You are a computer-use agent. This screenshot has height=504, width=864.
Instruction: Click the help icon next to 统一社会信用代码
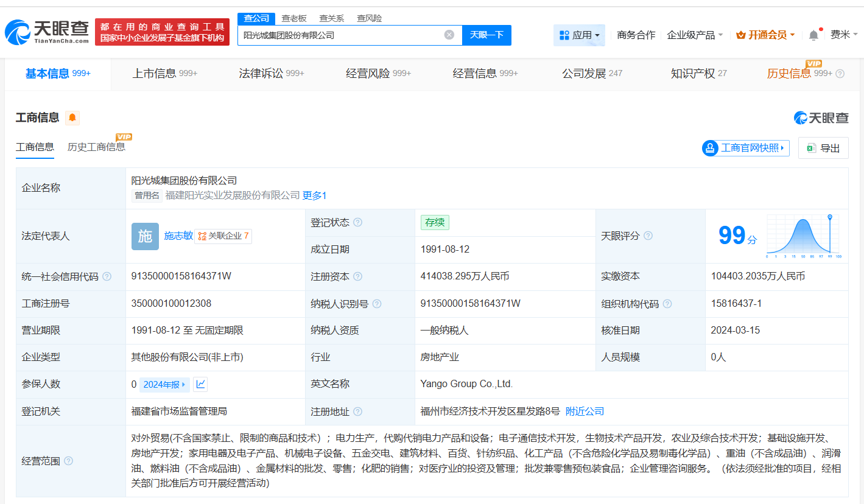(x=107, y=276)
